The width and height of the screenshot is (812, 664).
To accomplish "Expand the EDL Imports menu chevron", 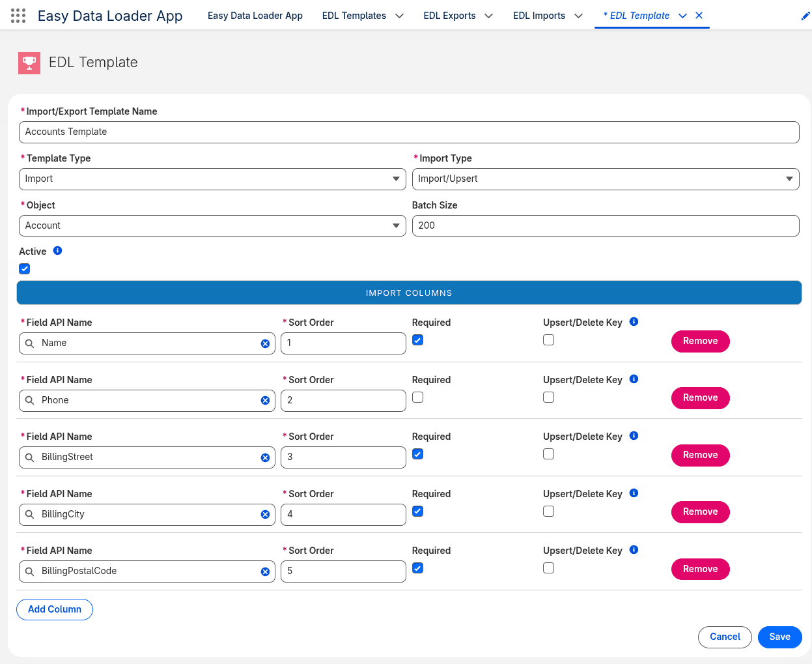I will [578, 16].
